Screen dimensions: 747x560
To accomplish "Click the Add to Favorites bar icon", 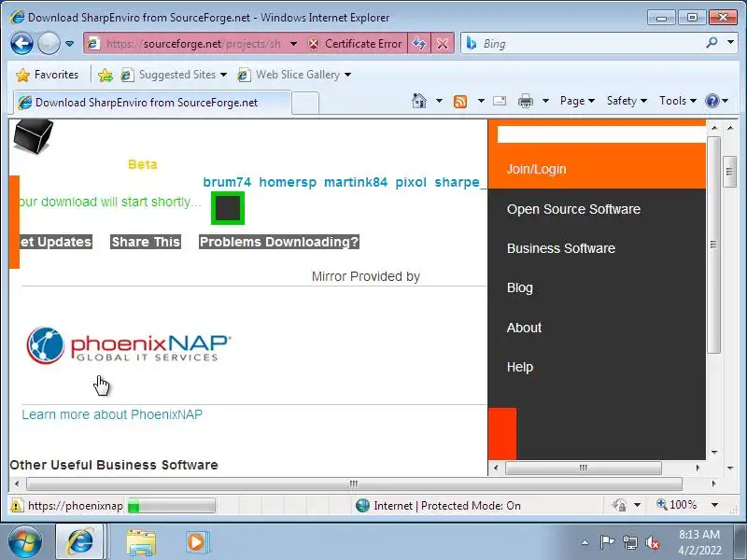I will 106,75.
